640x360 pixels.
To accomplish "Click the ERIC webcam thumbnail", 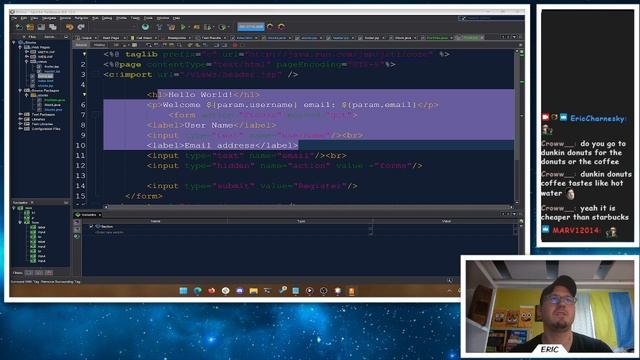I will click(550, 306).
